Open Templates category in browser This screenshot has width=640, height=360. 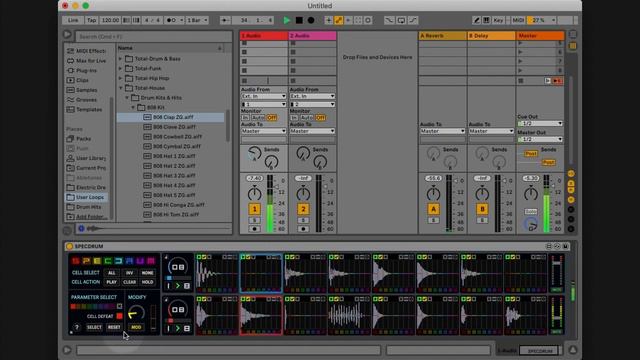click(84, 110)
